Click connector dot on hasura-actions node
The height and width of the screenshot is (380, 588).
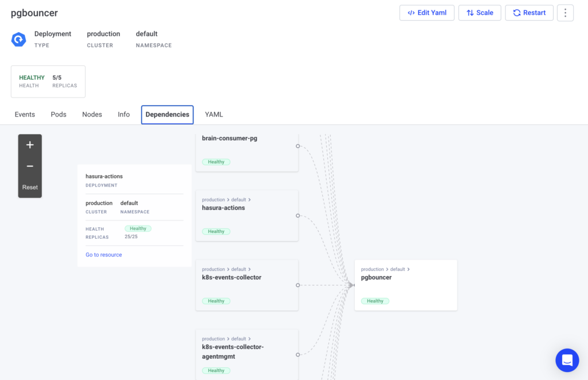[x=298, y=215]
